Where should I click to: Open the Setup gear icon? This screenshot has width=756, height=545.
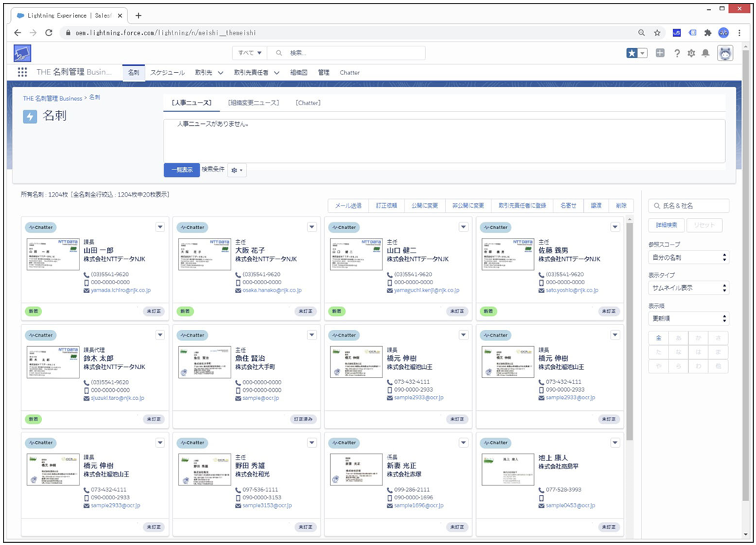(x=691, y=53)
